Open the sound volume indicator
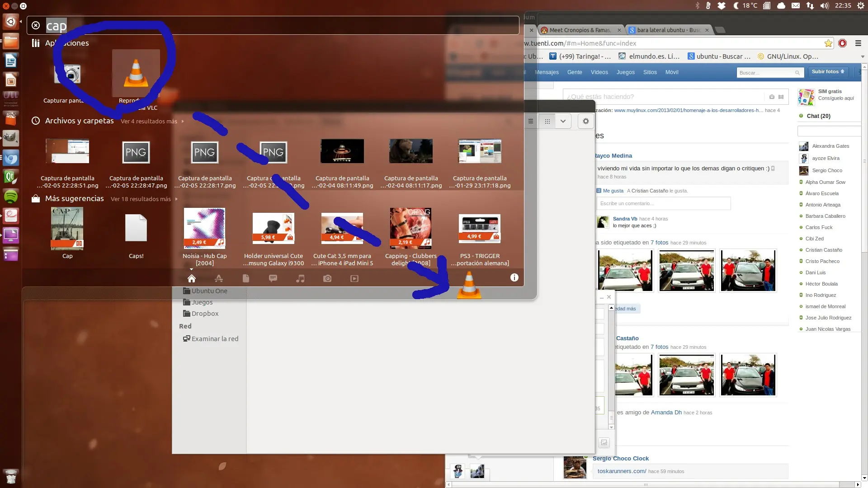The height and width of the screenshot is (488, 868). (825, 6)
